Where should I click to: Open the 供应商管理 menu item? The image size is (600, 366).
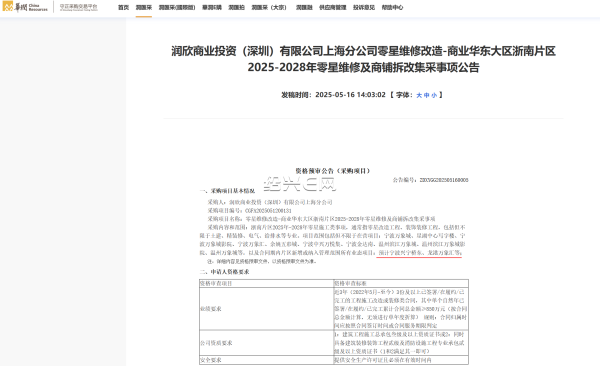[333, 7]
